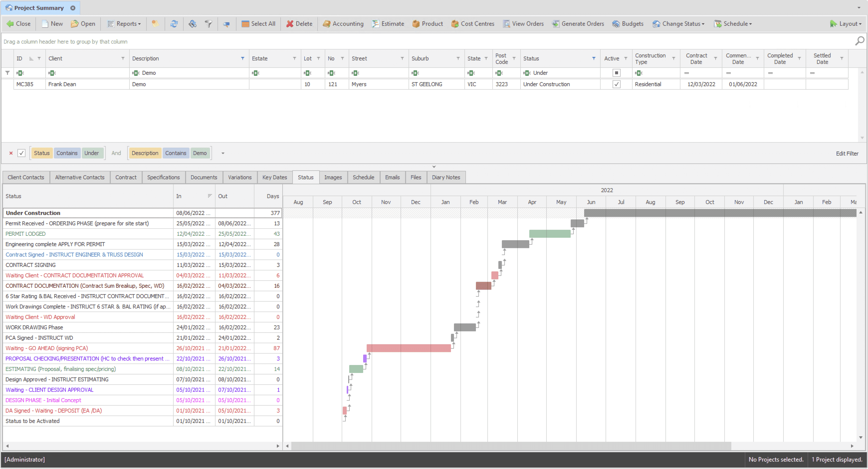
Task: Disable the current filter checkbox
Action: coord(21,153)
